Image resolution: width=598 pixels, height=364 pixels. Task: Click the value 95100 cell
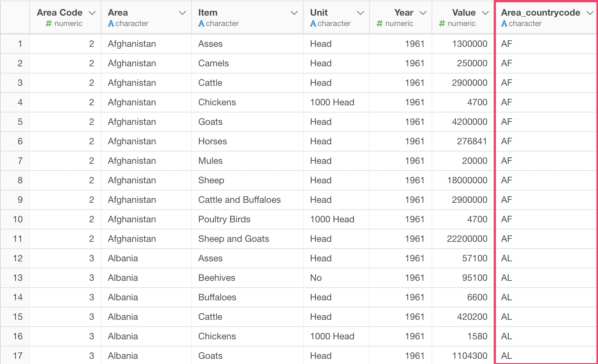463,278
